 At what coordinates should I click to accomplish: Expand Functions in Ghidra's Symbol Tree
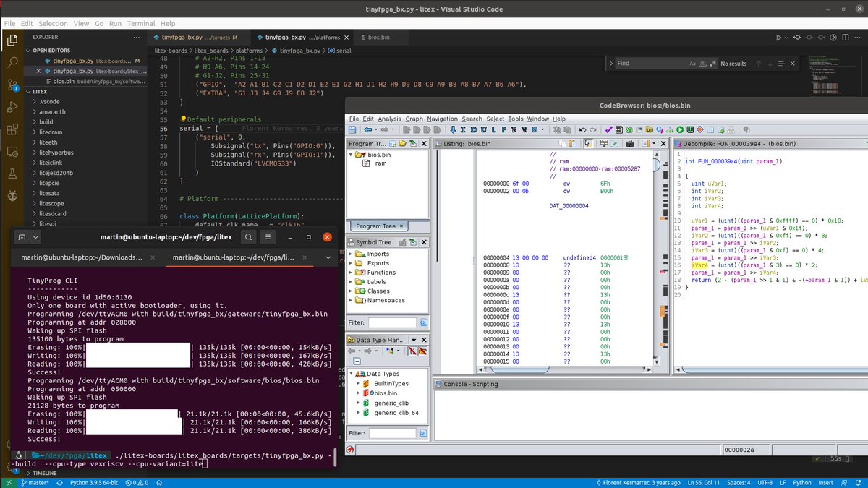tap(352, 273)
